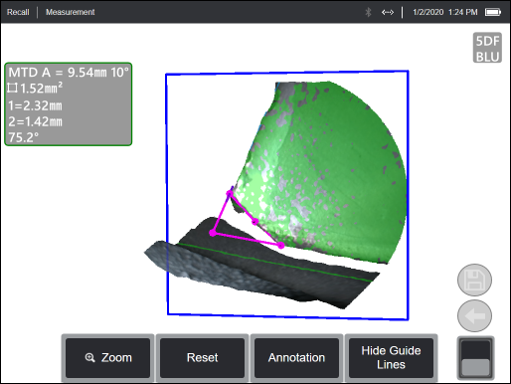Click the connectivity arrows icon

click(x=388, y=12)
